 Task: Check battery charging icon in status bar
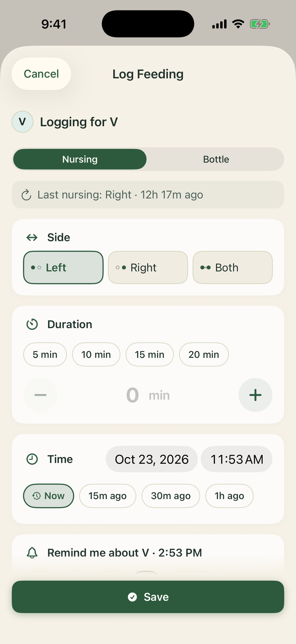pyautogui.click(x=260, y=24)
